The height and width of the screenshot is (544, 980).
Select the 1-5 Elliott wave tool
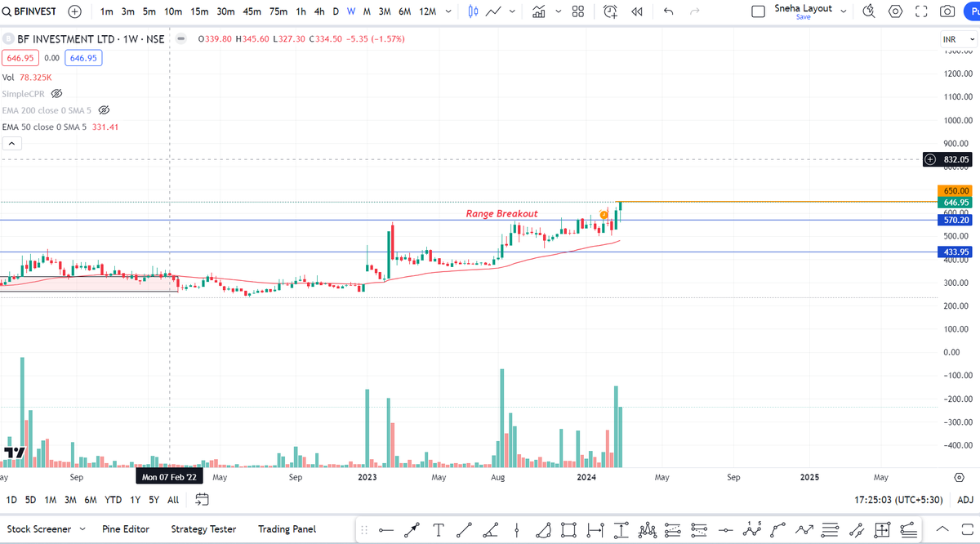[x=753, y=529]
